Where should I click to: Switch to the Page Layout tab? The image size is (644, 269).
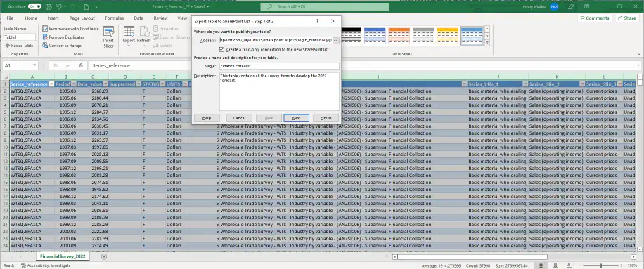(82, 18)
